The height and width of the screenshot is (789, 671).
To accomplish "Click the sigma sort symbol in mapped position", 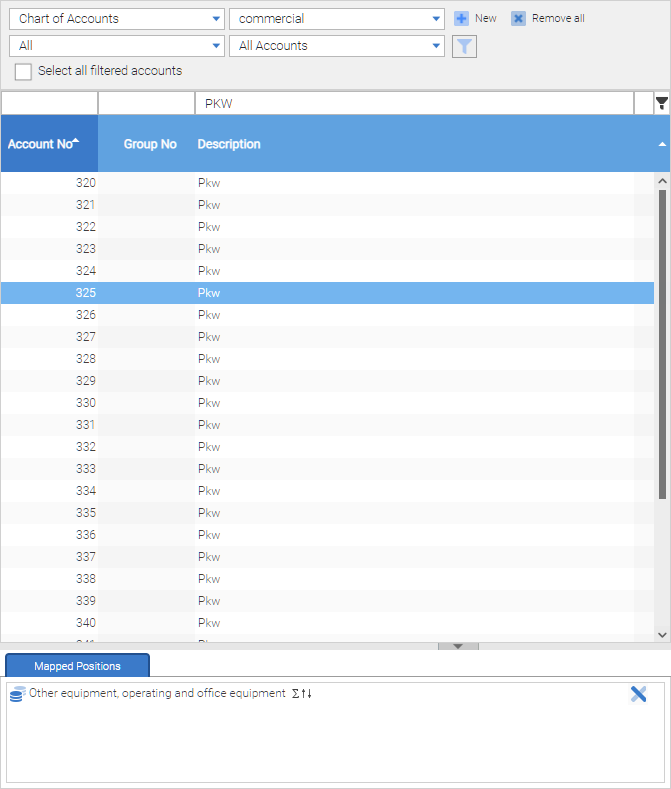I will [295, 693].
